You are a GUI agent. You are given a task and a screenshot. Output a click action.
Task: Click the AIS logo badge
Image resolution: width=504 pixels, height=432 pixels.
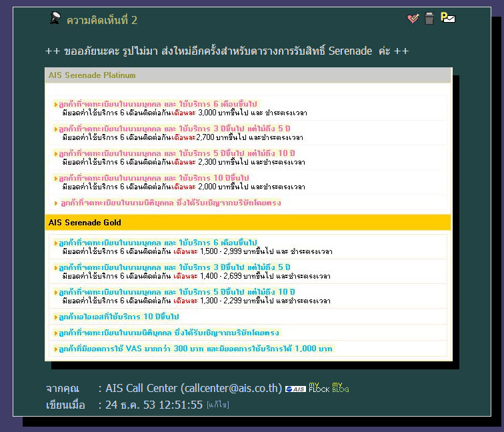295,389
